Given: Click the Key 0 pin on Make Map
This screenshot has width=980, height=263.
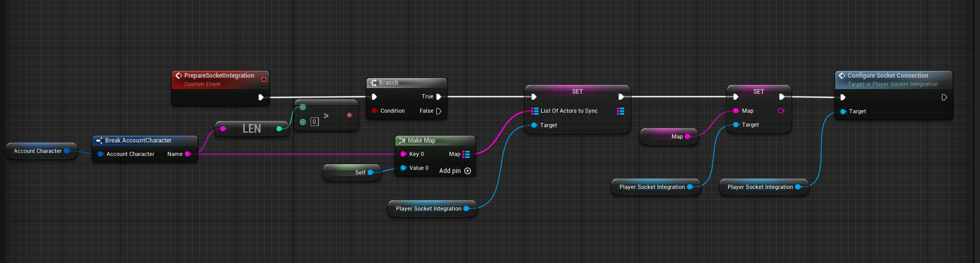Looking at the screenshot, I should [404, 154].
